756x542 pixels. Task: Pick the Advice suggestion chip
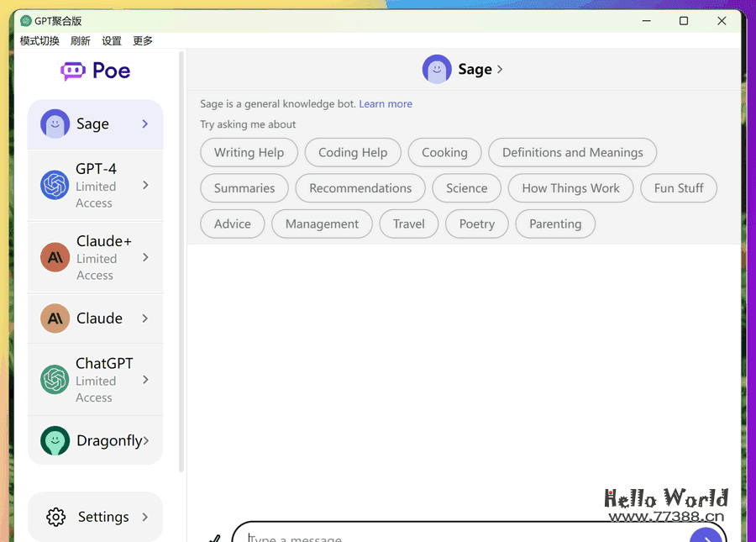tap(233, 224)
